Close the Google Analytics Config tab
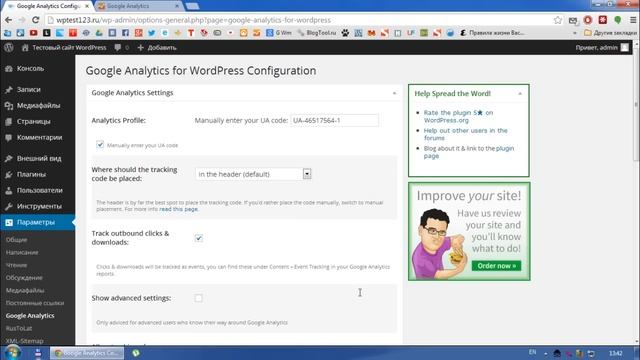This screenshot has width=640, height=360. (x=87, y=6)
